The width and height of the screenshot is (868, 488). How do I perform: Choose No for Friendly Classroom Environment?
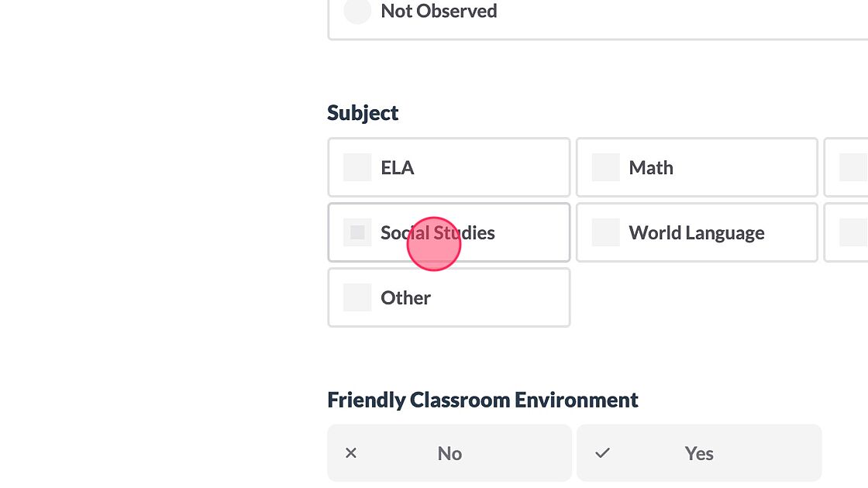click(x=449, y=453)
